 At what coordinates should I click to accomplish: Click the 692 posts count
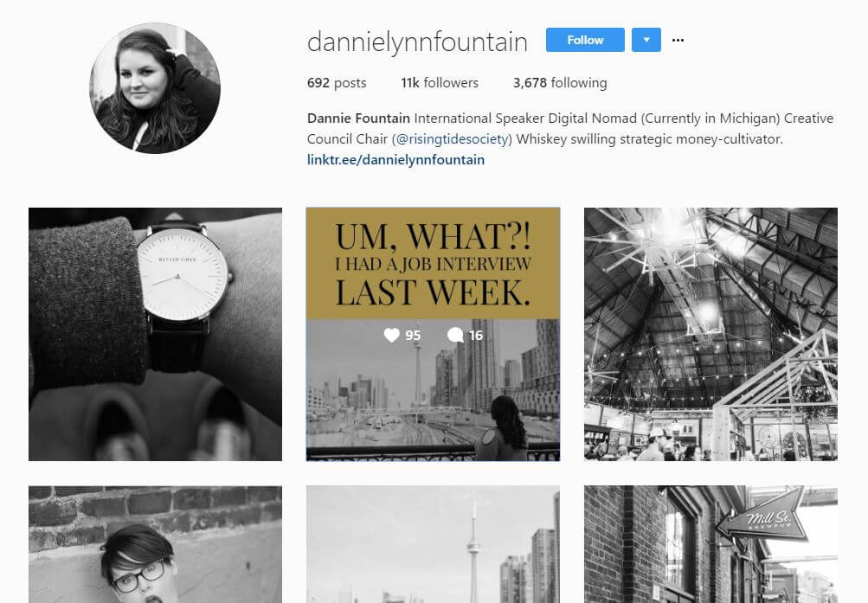coord(337,83)
